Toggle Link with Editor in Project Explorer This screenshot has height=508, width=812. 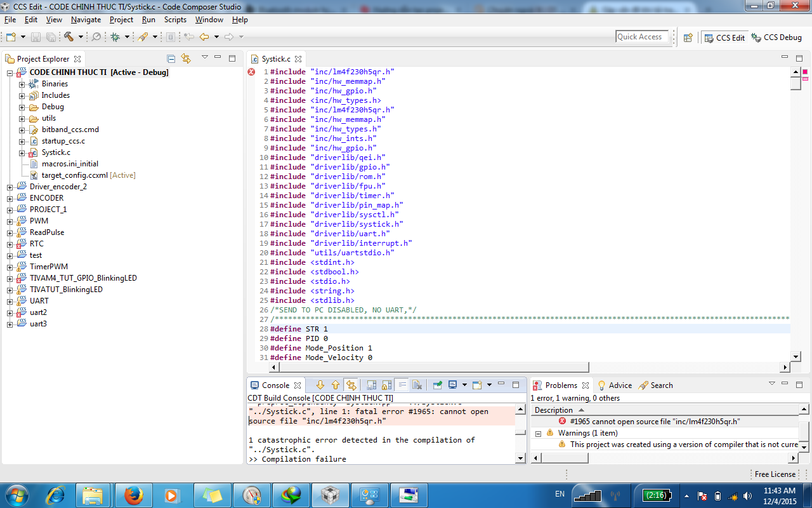pos(186,58)
